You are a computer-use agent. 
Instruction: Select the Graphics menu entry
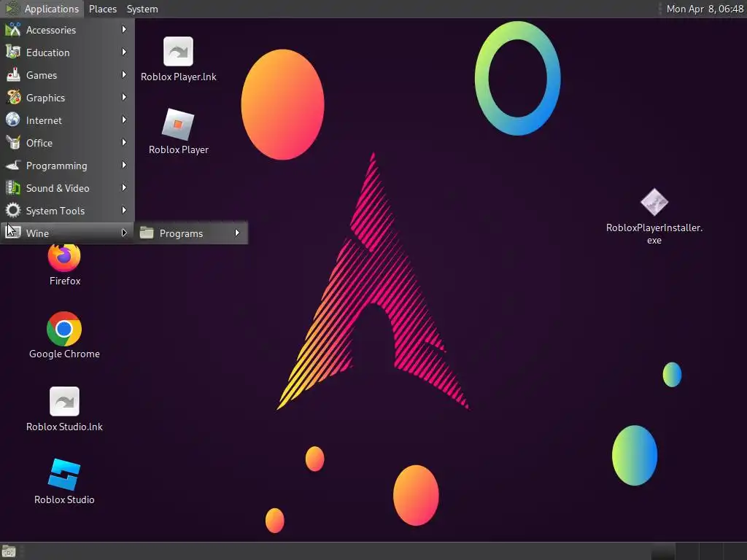tap(67, 98)
